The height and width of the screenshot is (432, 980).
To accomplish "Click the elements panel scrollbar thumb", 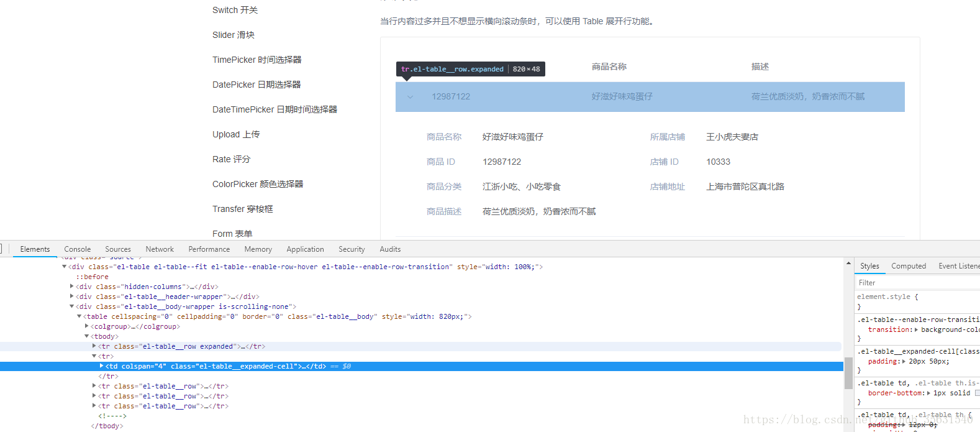I will [848, 373].
